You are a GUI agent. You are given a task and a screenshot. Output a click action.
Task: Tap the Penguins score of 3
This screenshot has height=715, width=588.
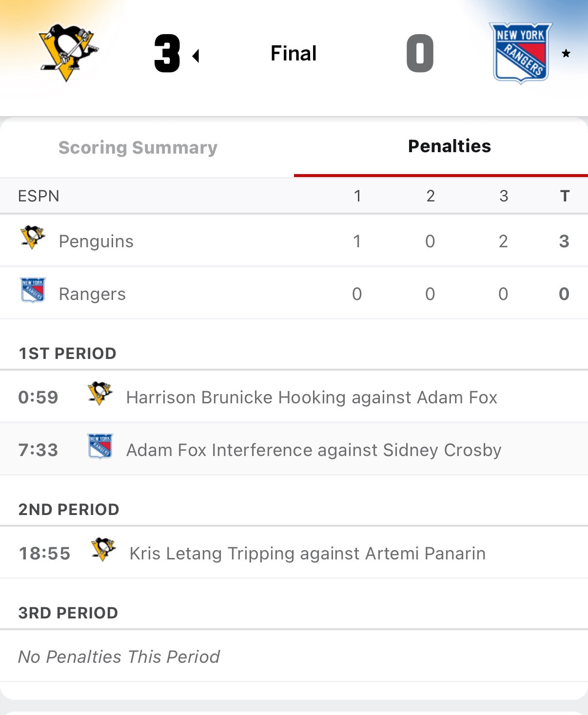(167, 54)
